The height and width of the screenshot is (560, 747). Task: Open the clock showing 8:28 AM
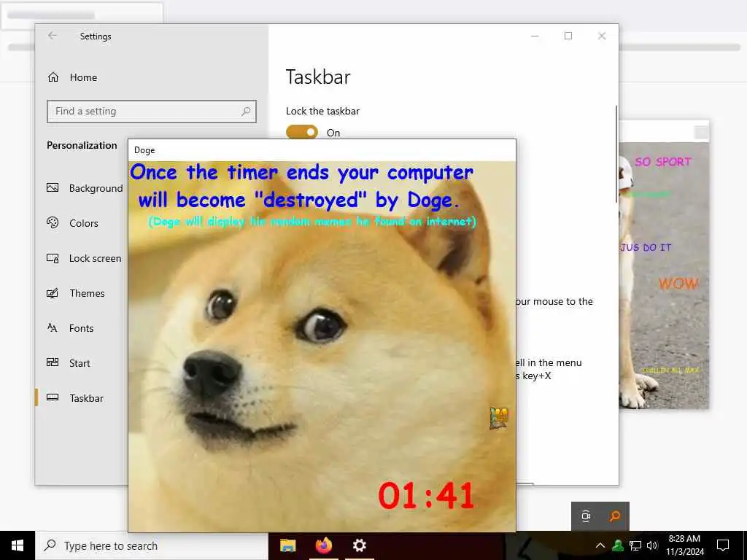tap(684, 545)
